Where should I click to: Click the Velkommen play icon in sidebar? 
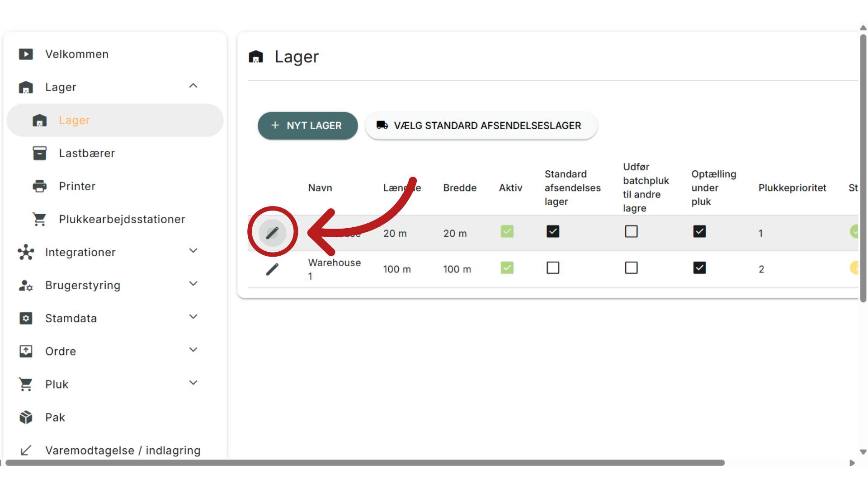click(26, 54)
